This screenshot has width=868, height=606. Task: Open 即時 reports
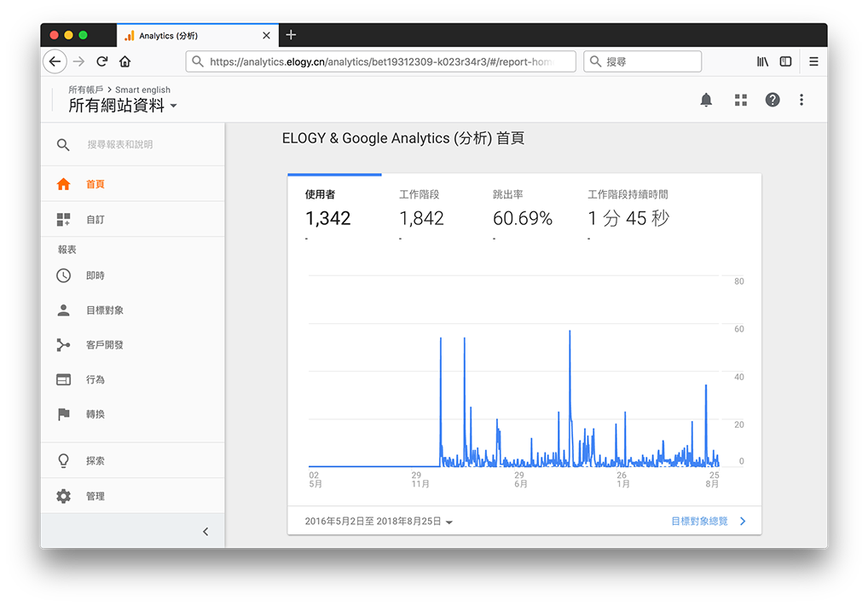pos(133,275)
